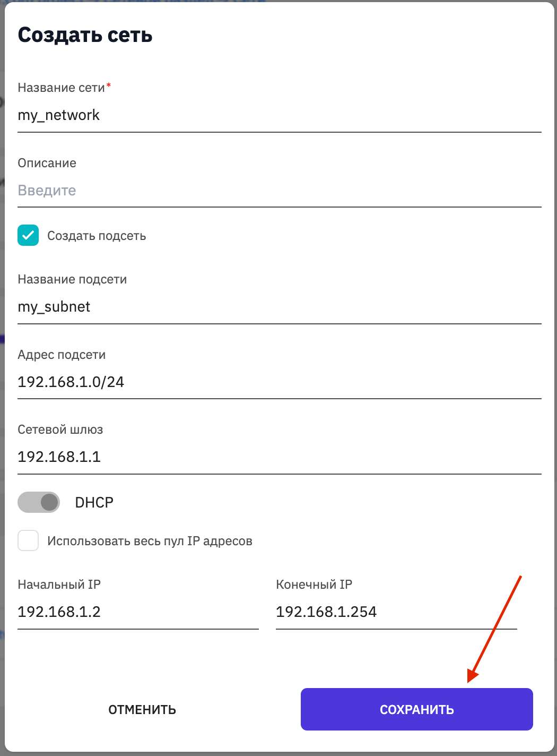This screenshot has width=557, height=756.
Task: Click the Создать сеть dialog heading
Action: click(85, 35)
